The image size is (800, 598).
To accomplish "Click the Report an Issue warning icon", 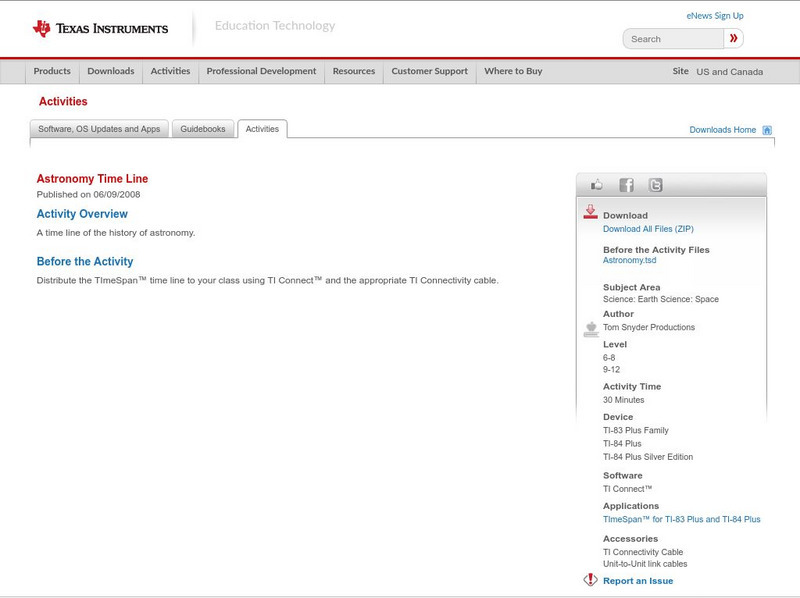I will pos(590,580).
